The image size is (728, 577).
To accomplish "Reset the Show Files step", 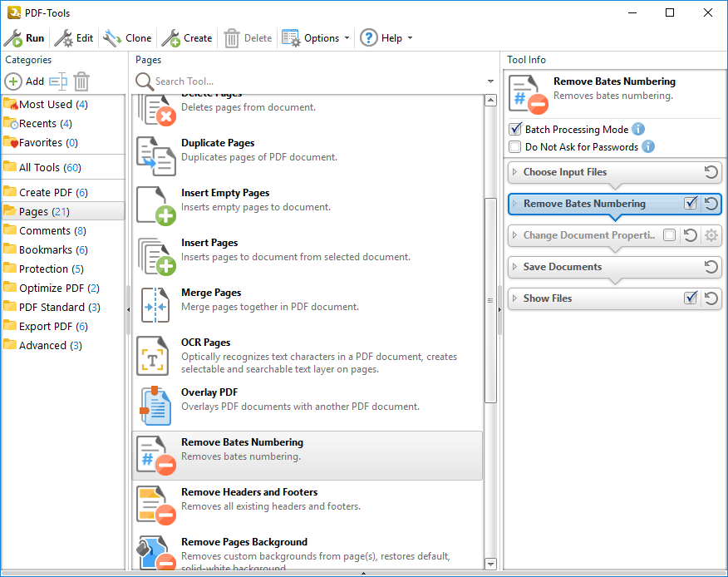I will [711, 298].
